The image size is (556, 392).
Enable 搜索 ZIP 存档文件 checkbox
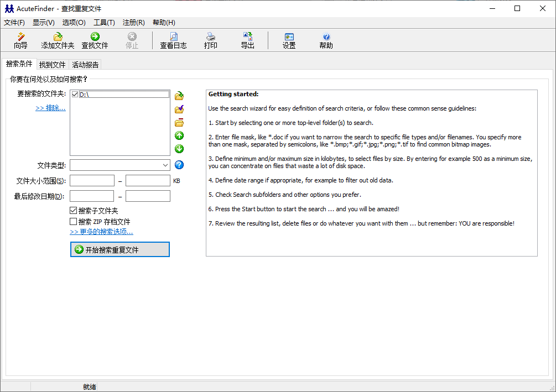(x=74, y=222)
